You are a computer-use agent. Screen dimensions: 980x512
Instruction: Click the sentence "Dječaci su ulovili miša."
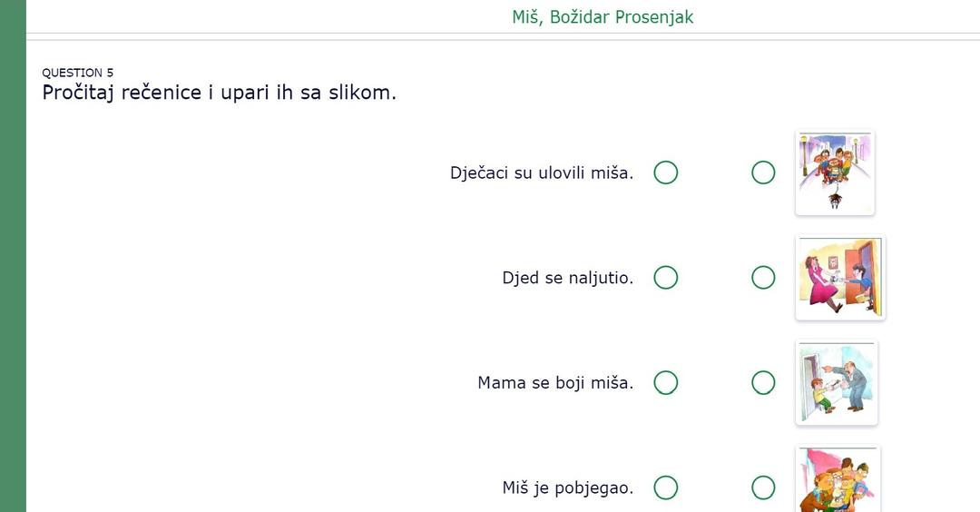[542, 172]
